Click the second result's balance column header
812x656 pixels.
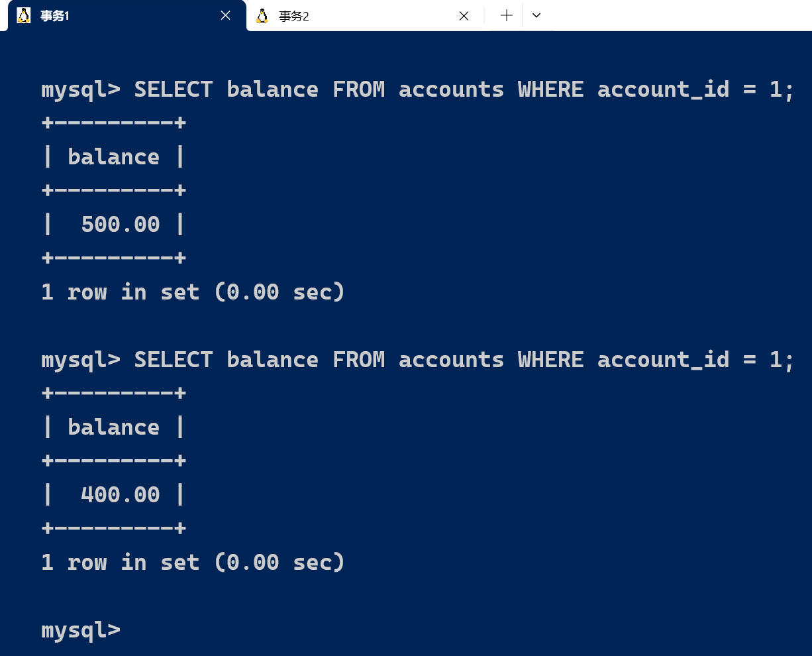pos(113,427)
